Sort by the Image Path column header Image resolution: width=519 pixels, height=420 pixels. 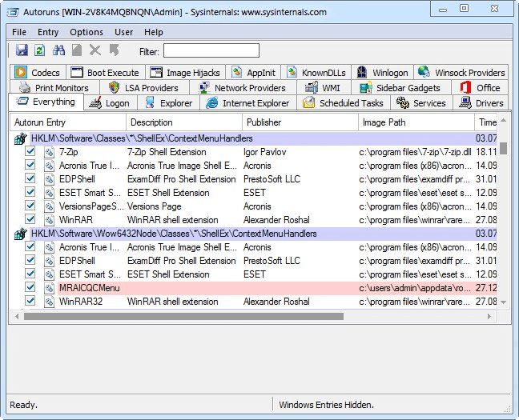[416, 122]
